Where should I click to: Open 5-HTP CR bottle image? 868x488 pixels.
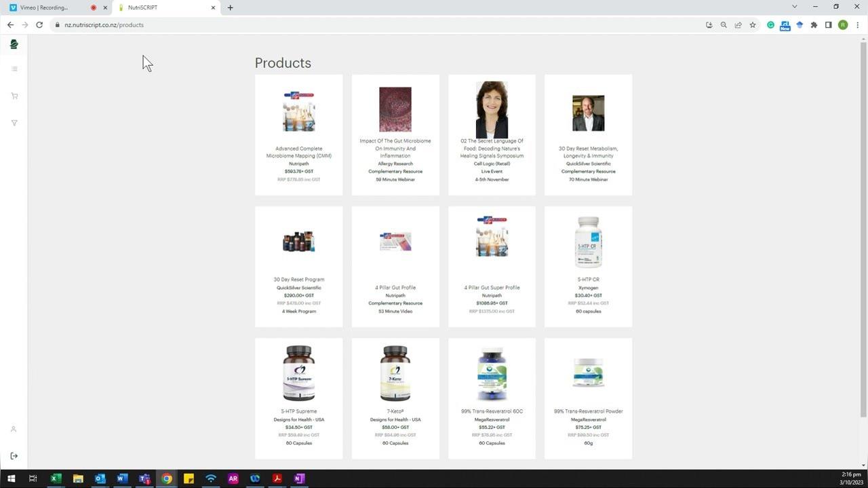[x=588, y=242]
